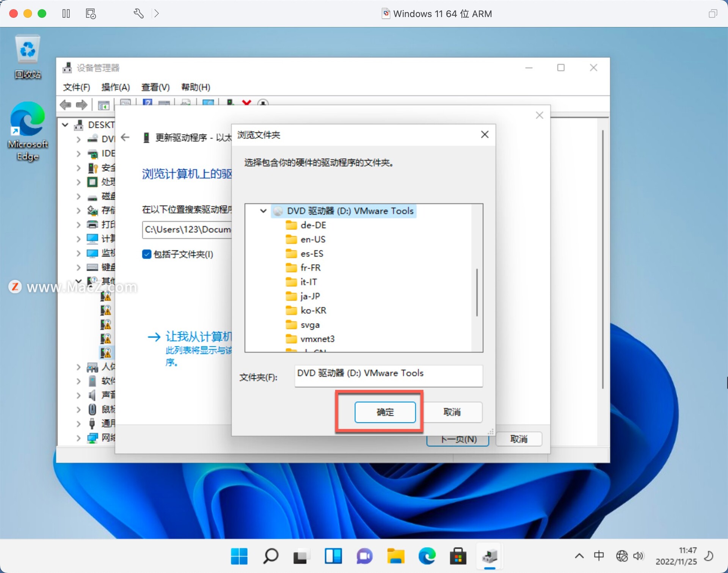
Task: Open the Chat icon on the taskbar
Action: 364,556
